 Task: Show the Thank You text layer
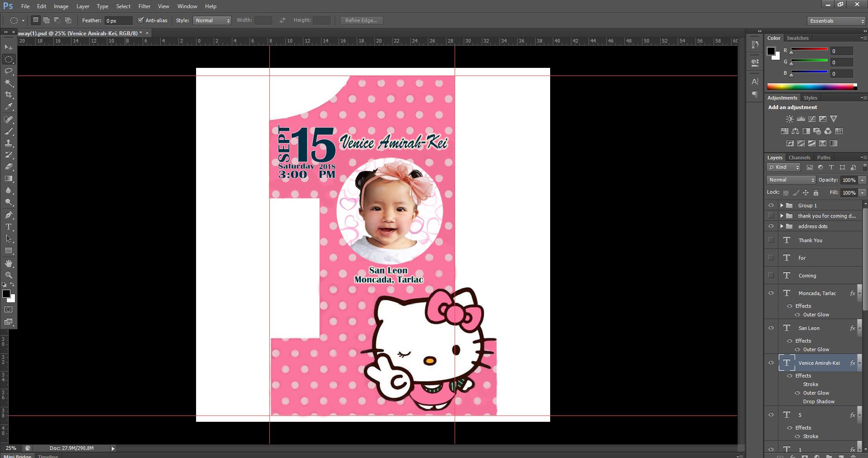click(771, 240)
